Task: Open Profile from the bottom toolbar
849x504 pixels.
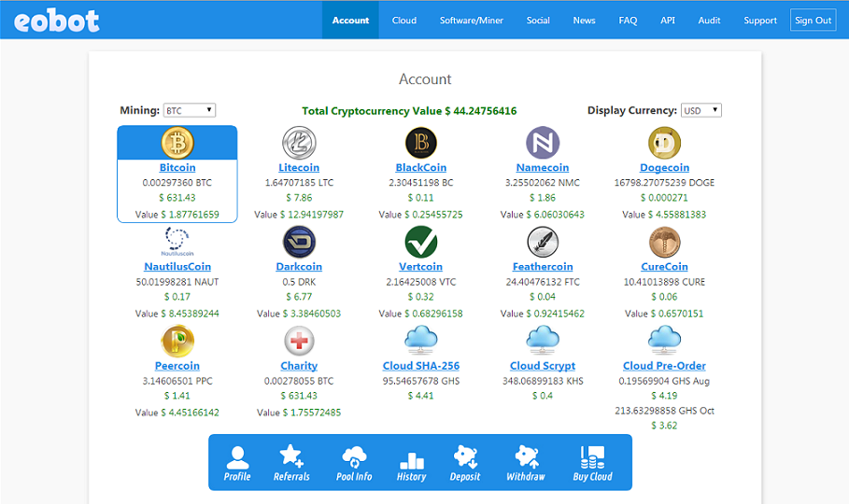Action: [x=237, y=463]
